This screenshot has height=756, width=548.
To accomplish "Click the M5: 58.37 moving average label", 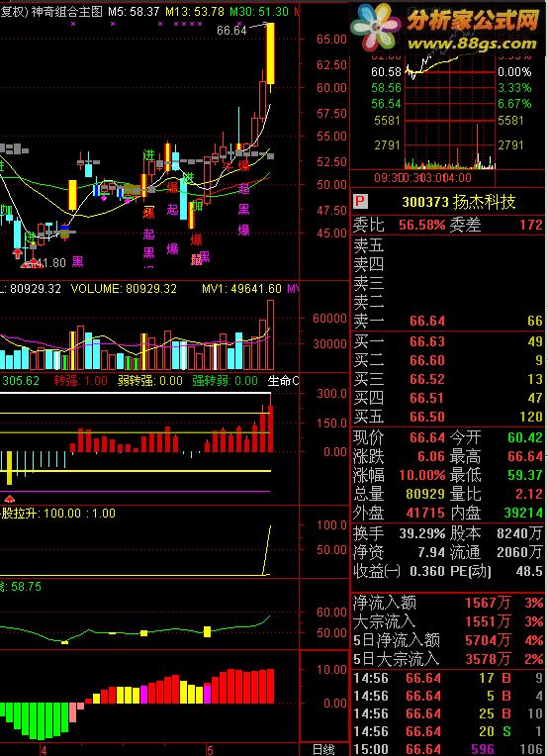I will (x=134, y=12).
